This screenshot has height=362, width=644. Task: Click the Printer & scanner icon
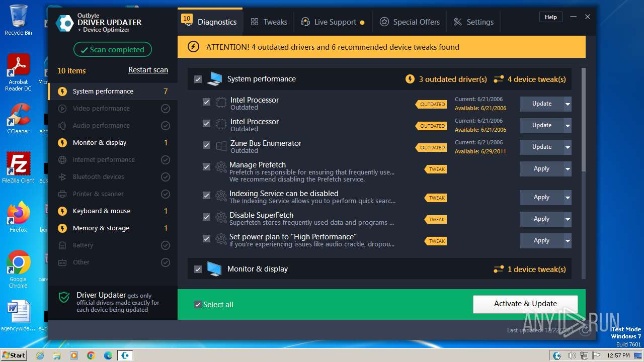coord(62,194)
